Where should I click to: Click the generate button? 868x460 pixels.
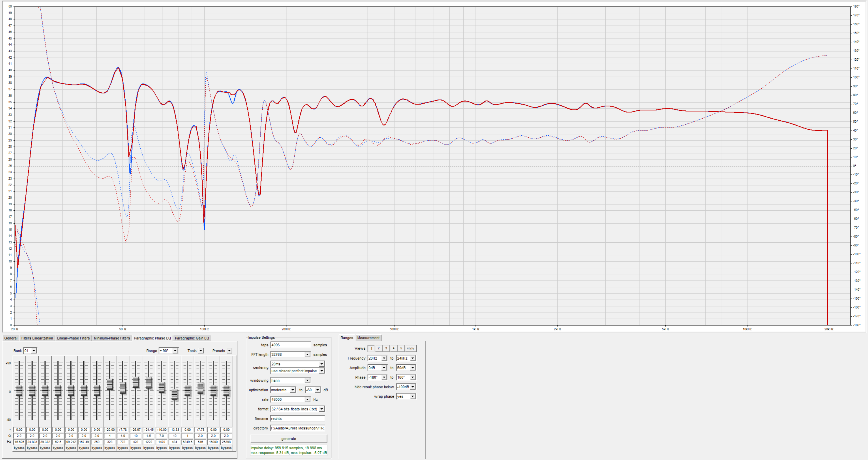click(289, 439)
